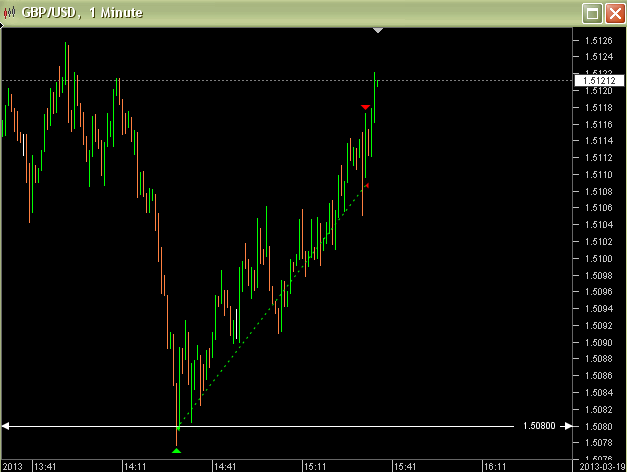Click the 14:41 time axis label

[x=225, y=466]
